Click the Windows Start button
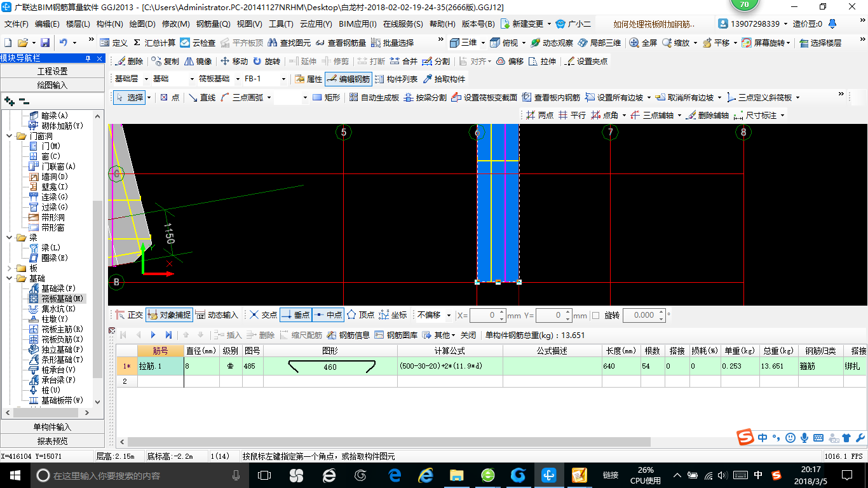 (14, 475)
